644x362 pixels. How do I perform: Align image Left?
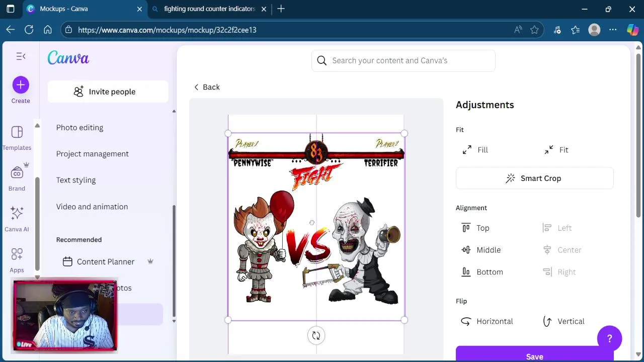coord(557,228)
